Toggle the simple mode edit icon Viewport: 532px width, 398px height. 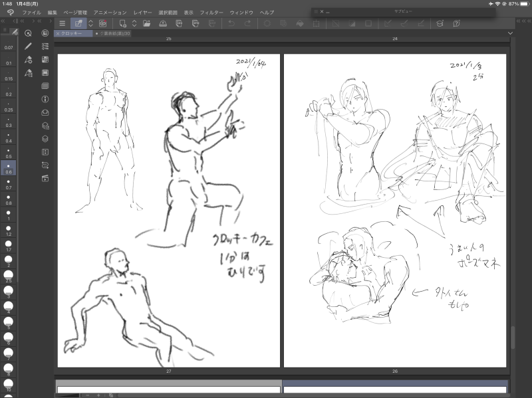tap(78, 23)
